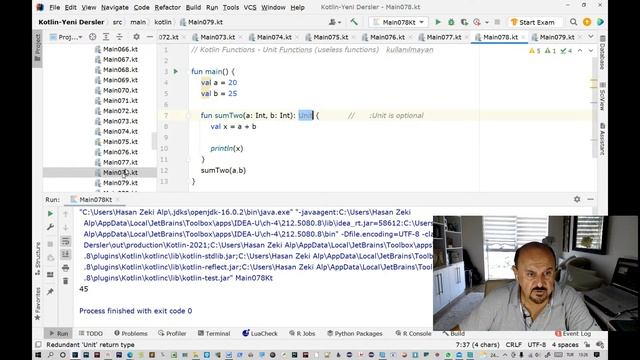This screenshot has height=360, width=640.
Task: Click the print icon in Run panel
Action: pos(65,268)
